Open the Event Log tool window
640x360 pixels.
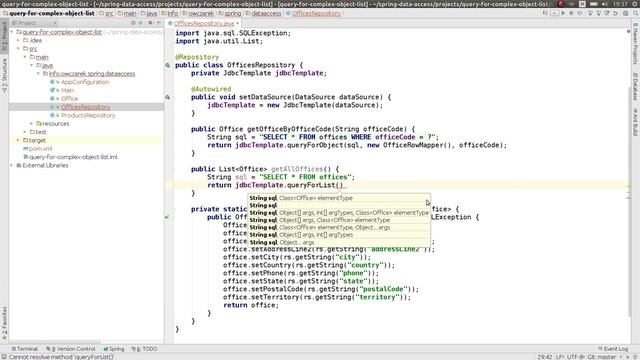613,349
